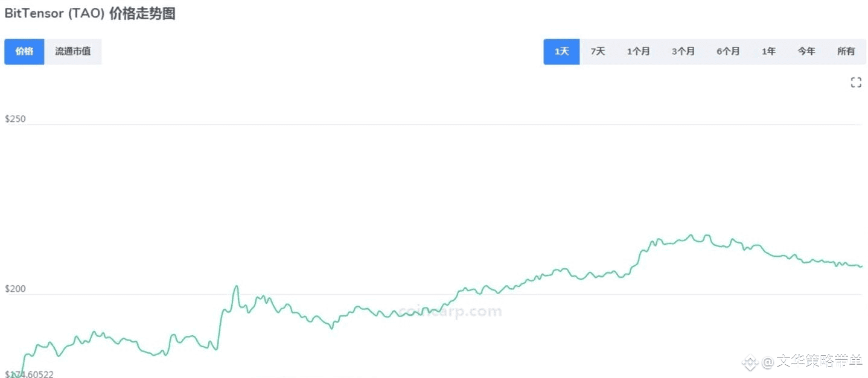Show 所有 historical price data
The width and height of the screenshot is (868, 378).
846,52
